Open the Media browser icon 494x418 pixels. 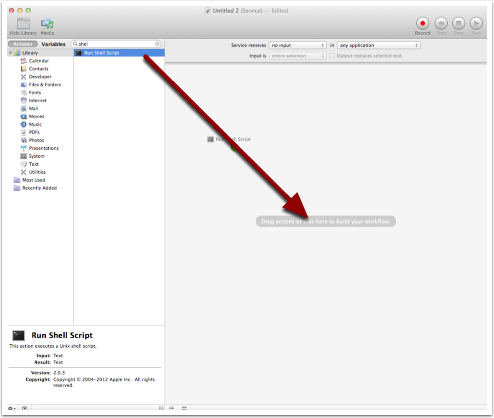[x=47, y=24]
